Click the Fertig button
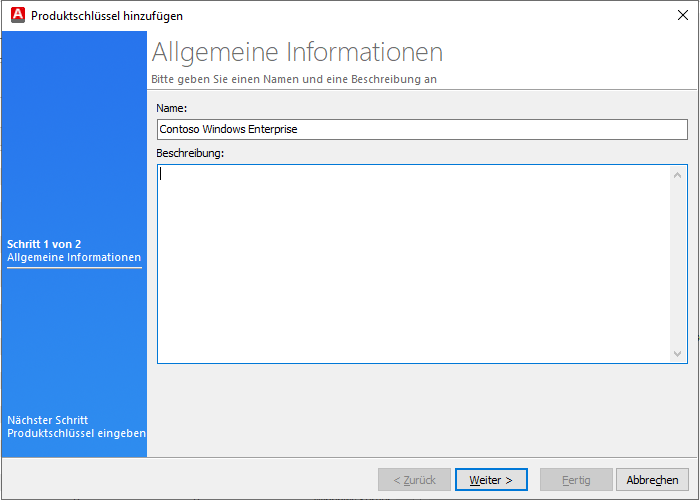The height and width of the screenshot is (500, 700). [x=576, y=480]
